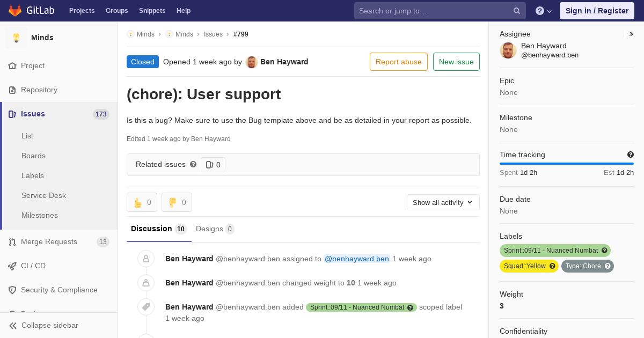The image size is (644, 338).
Task: Click the Minds lightbulb project avatar
Action: click(x=16, y=38)
